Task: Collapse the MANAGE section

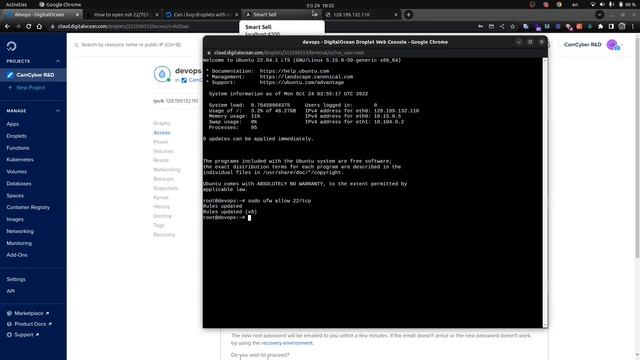Action: coord(58,111)
